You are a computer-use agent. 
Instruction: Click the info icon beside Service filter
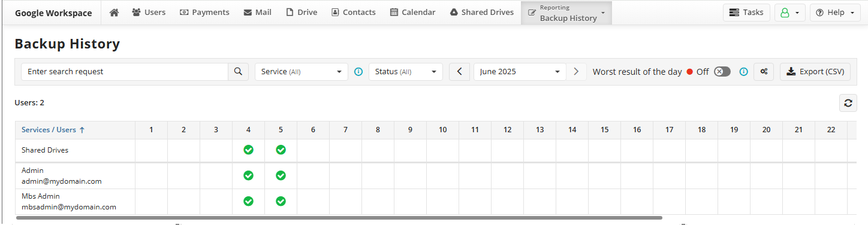pos(358,72)
